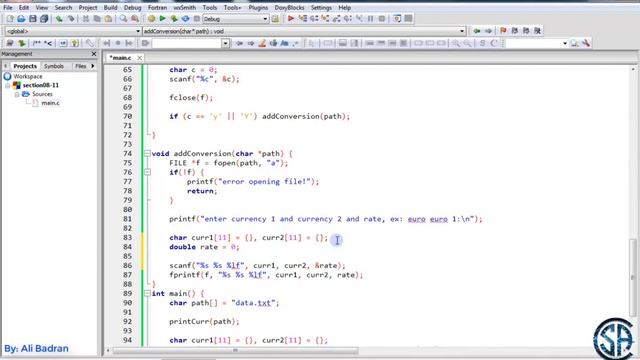Click the Break debugger pause icon

[x=371, y=19]
